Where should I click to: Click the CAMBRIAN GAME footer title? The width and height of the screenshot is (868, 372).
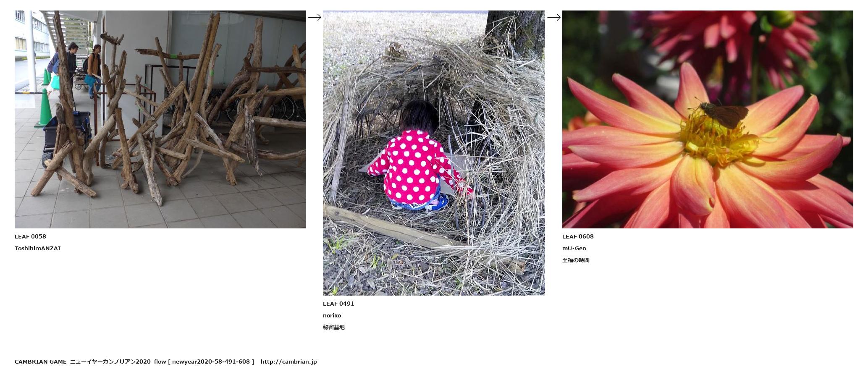tap(41, 362)
